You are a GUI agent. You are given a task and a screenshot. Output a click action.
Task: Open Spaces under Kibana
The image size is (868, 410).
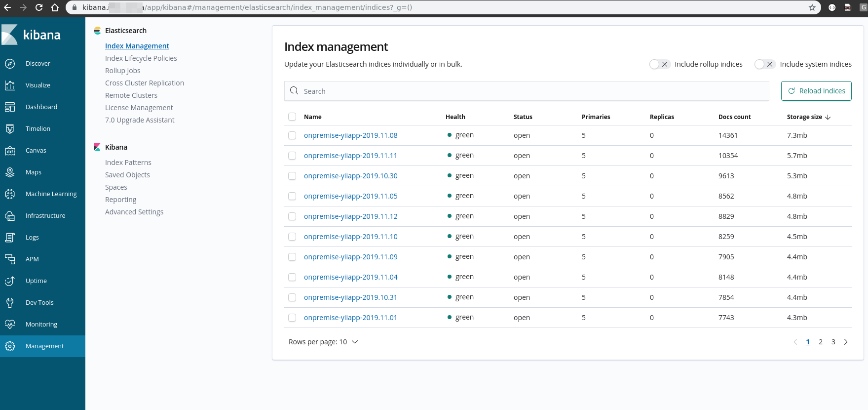click(x=116, y=187)
